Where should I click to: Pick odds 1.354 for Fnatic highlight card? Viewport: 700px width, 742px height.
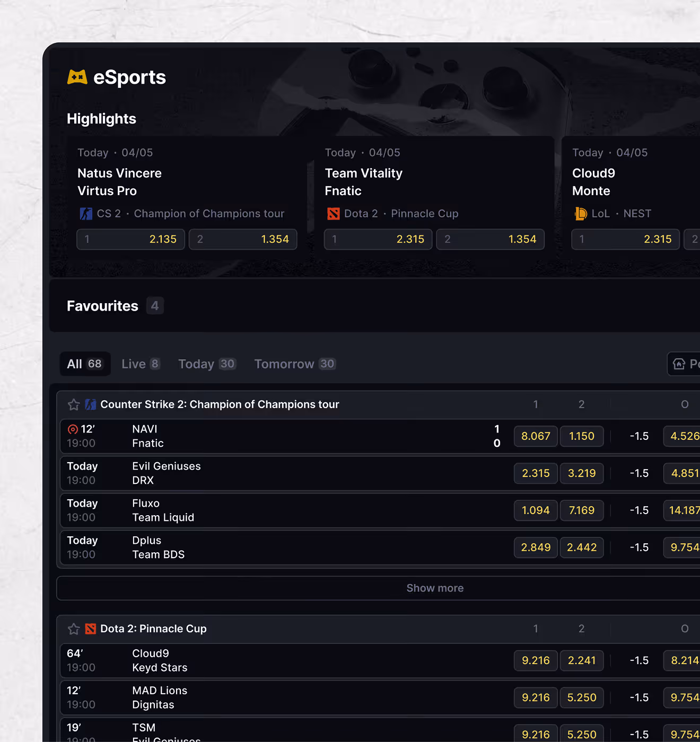(491, 240)
